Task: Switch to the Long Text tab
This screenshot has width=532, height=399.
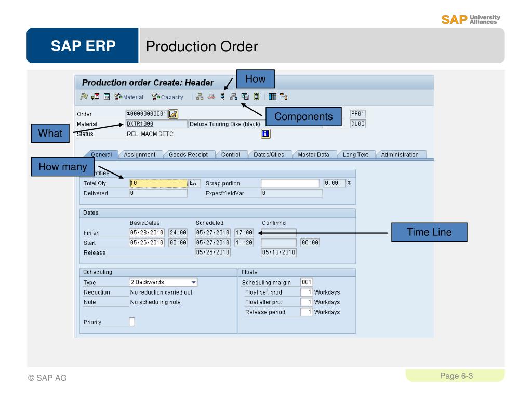Action: pyautogui.click(x=355, y=155)
